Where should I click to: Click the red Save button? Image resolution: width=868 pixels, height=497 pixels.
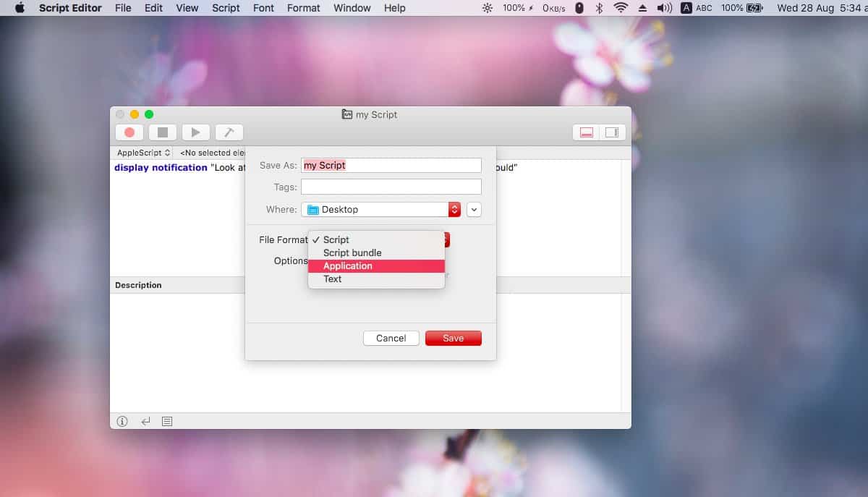454,338
